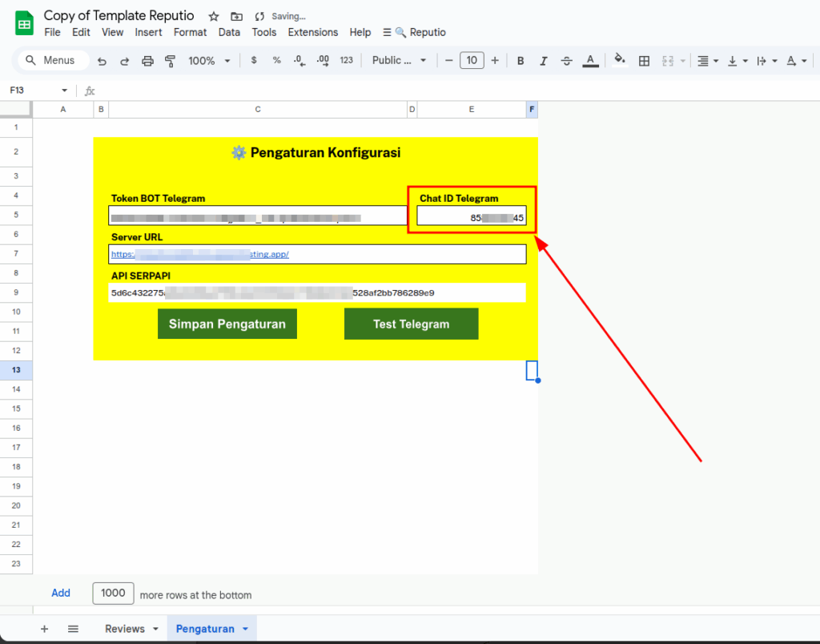The image size is (820, 644).
Task: Click the Move to folder icon
Action: point(236,17)
